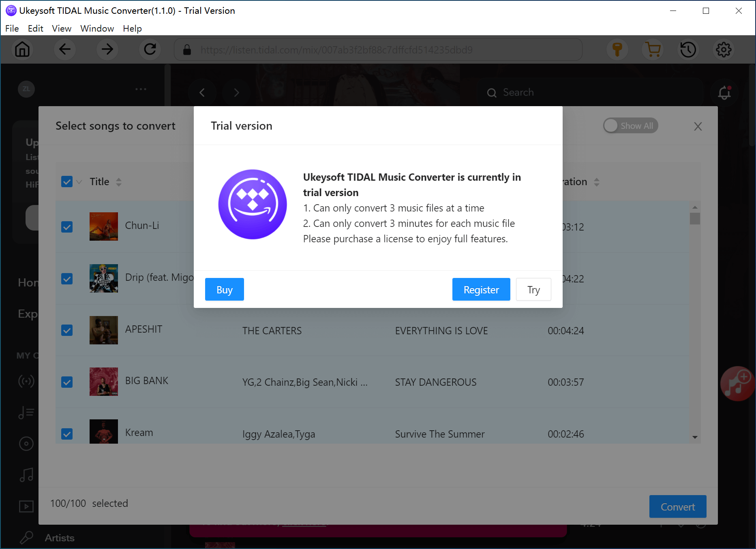This screenshot has height=549, width=756.
Task: Uncheck the APESHIT song checkbox
Action: pyautogui.click(x=67, y=330)
